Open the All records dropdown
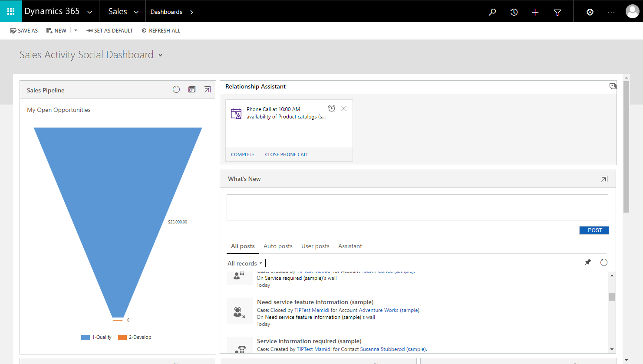Screen dimensions: 643x364 (x=244, y=263)
